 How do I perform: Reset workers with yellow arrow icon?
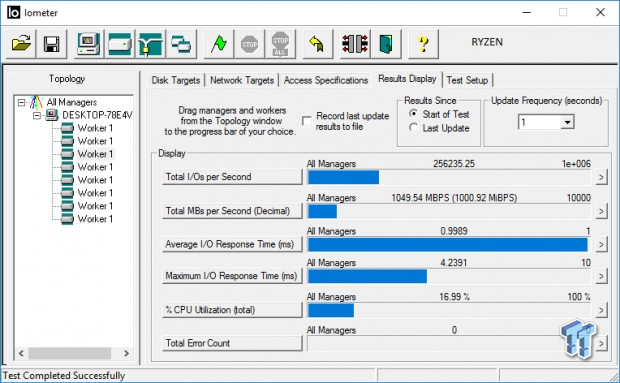coord(318,44)
